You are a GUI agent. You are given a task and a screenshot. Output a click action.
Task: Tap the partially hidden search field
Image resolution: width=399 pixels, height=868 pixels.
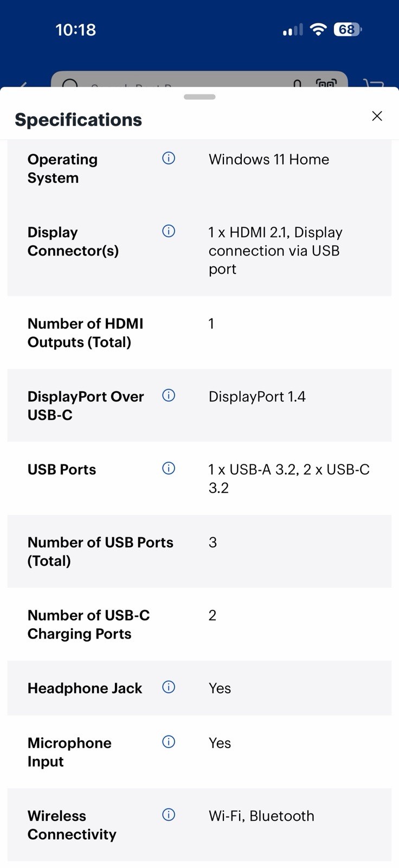click(200, 79)
